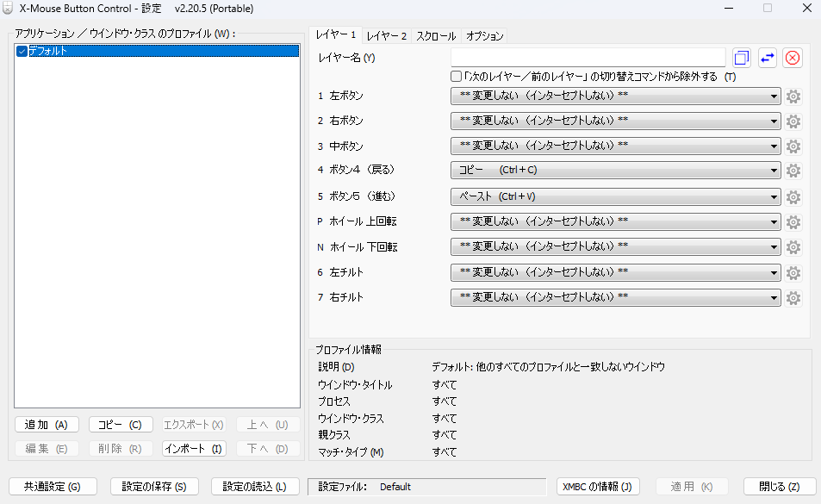Click the swap layers arrows icon
821x504 pixels.
(767, 58)
